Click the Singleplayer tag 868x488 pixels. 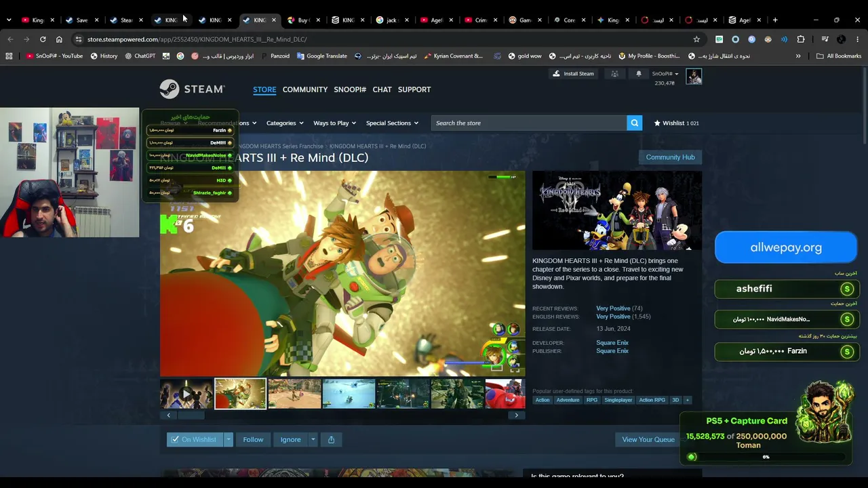click(618, 400)
